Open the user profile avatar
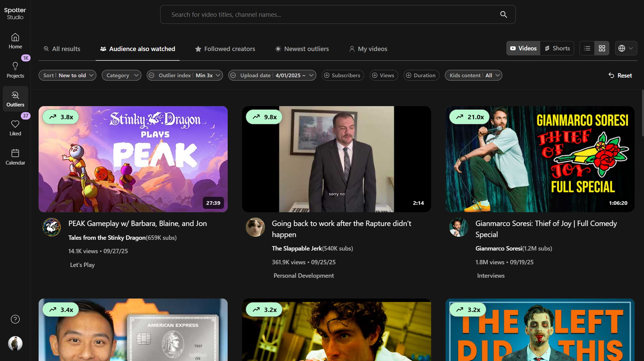This screenshot has width=644, height=361. tap(15, 344)
